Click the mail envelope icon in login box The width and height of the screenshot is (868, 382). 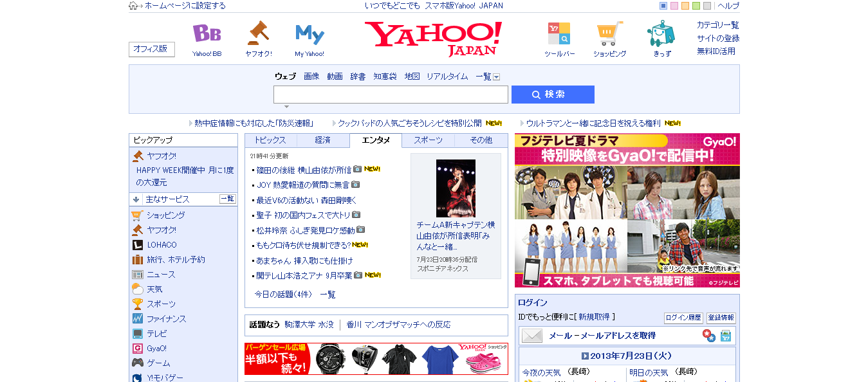click(x=531, y=336)
